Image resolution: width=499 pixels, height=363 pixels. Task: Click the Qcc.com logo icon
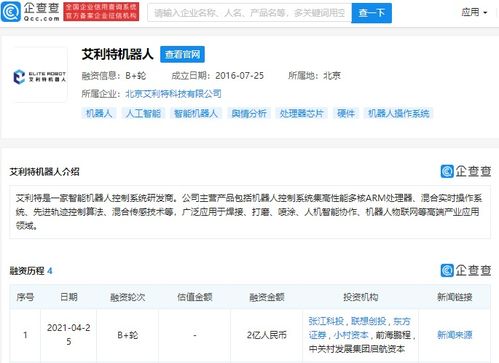[11, 12]
